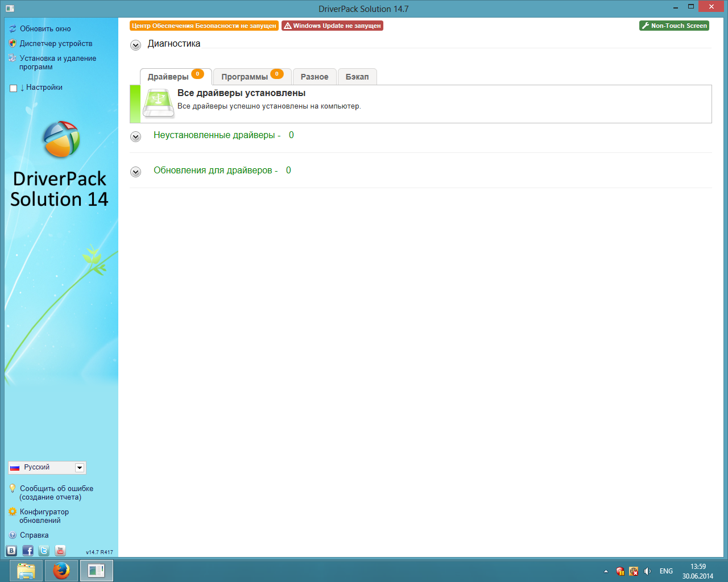728x582 pixels.
Task: Click the Windows Update не запущен warning
Action: pos(332,26)
